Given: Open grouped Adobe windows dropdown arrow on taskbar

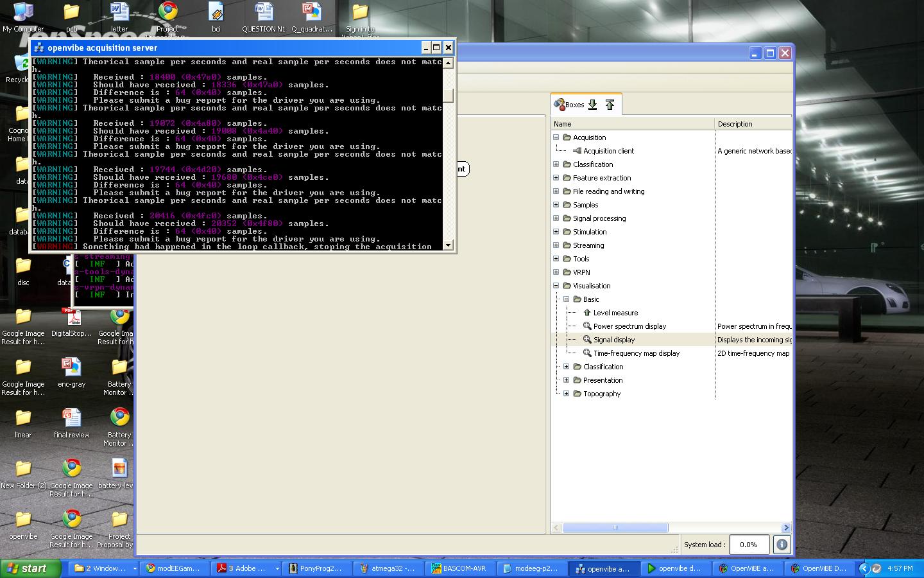Looking at the screenshot, I should click(277, 568).
